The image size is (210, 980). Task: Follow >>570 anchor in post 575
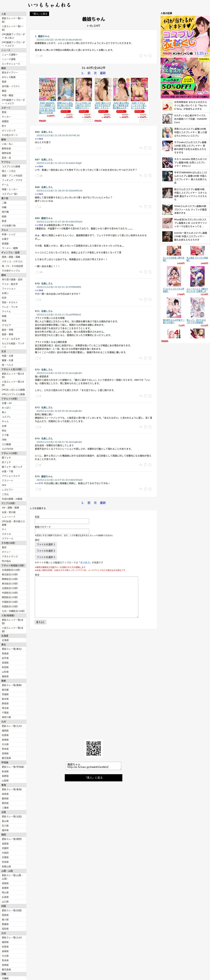pos(39,483)
